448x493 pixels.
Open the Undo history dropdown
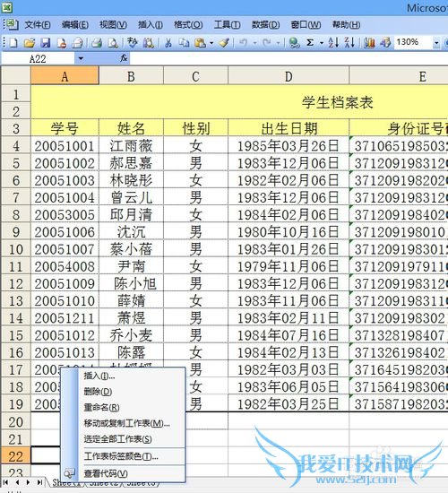pos(254,43)
